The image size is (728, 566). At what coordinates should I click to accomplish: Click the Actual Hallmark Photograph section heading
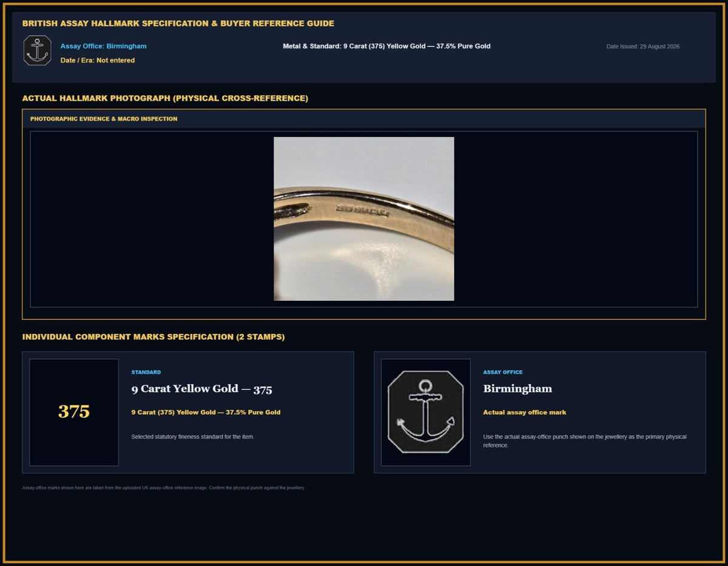[165, 98]
